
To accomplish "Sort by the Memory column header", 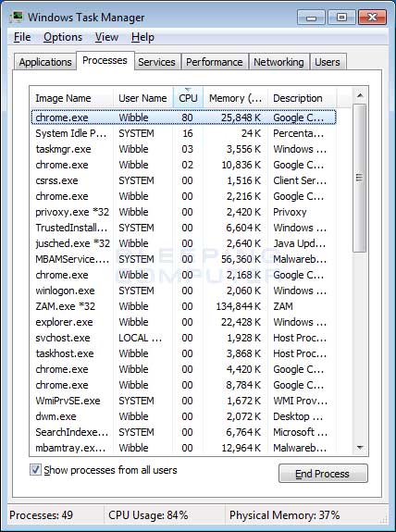I will point(236,98).
